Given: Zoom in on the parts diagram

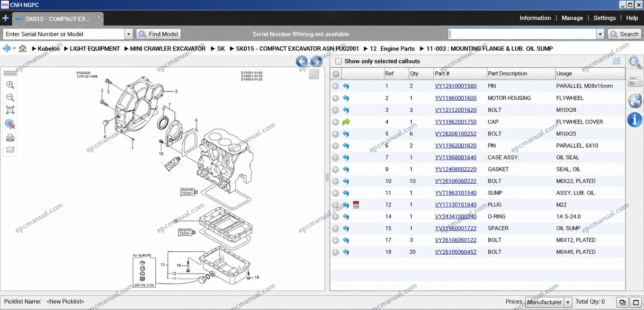Looking at the screenshot, I should point(10,85).
